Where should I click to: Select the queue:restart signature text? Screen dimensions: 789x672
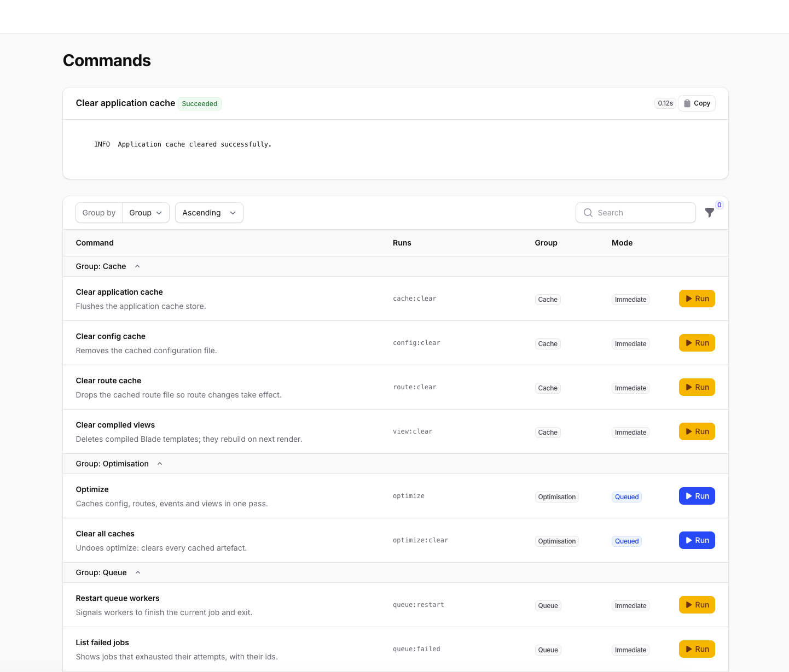[419, 605]
